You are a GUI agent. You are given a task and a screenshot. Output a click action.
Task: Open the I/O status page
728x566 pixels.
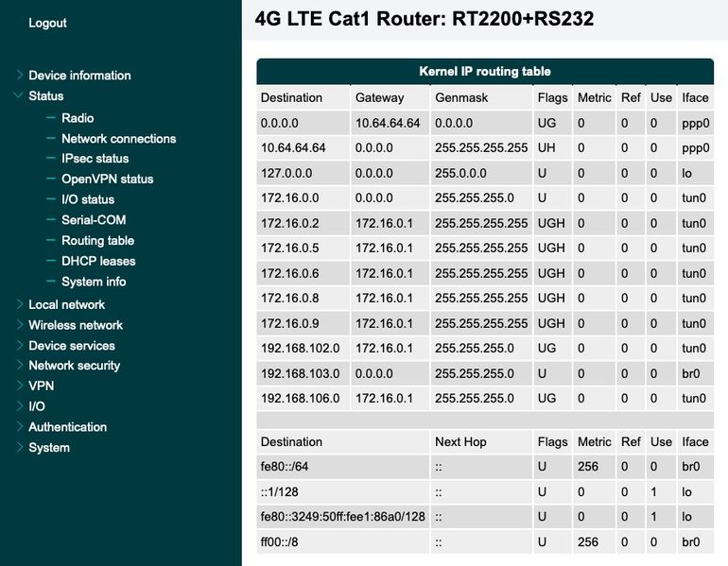click(x=88, y=199)
